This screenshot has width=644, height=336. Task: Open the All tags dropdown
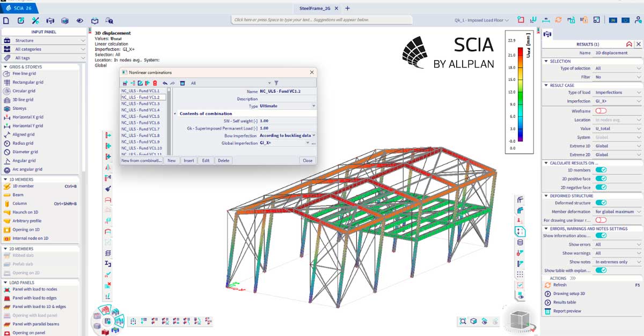click(44, 58)
